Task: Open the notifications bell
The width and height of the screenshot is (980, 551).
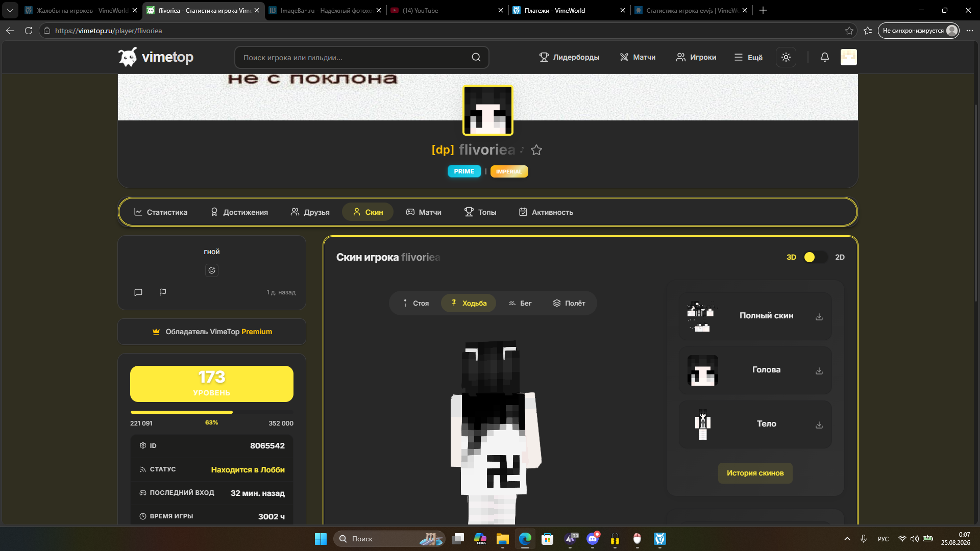Action: [824, 57]
